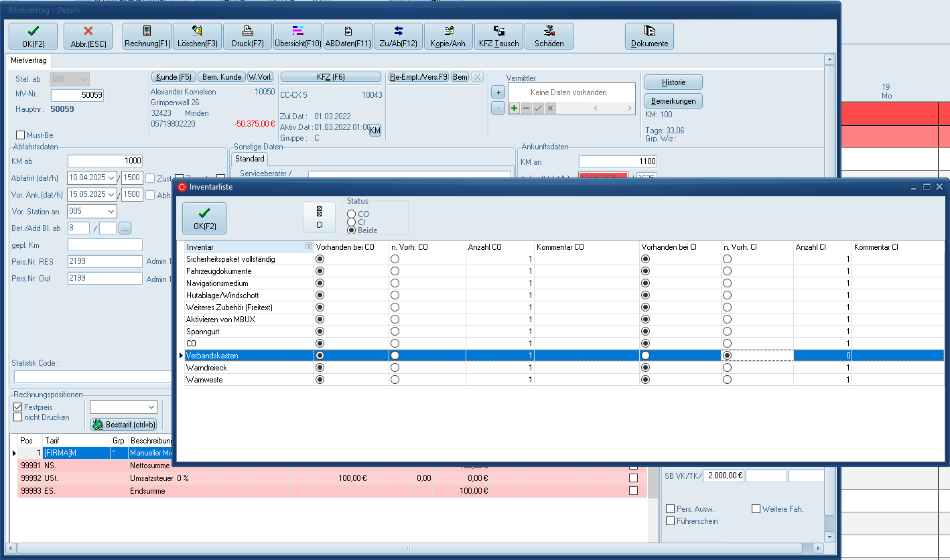Click the Druck(F7) printer toolbar button
The width and height of the screenshot is (950, 560).
[x=247, y=36]
